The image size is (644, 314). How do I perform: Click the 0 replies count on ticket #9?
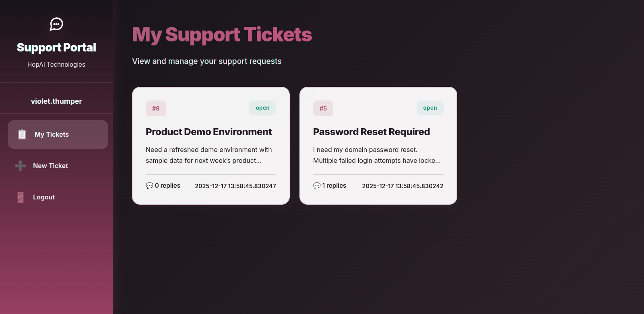[x=167, y=185]
